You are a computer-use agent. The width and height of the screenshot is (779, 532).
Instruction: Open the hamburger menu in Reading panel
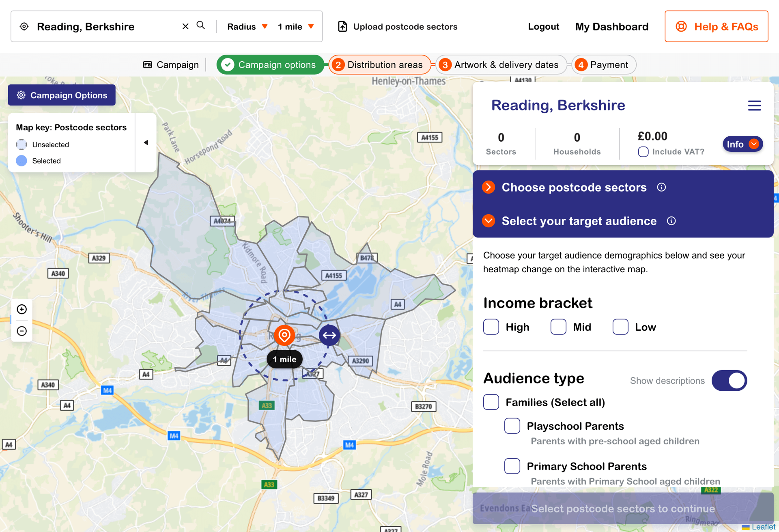click(754, 105)
